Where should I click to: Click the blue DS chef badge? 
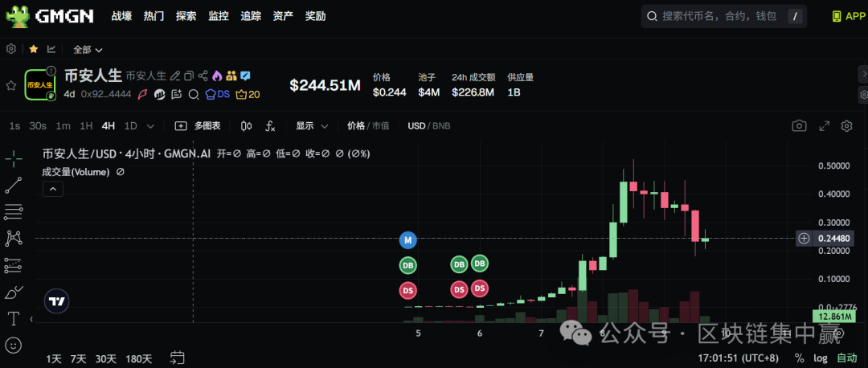(x=217, y=94)
